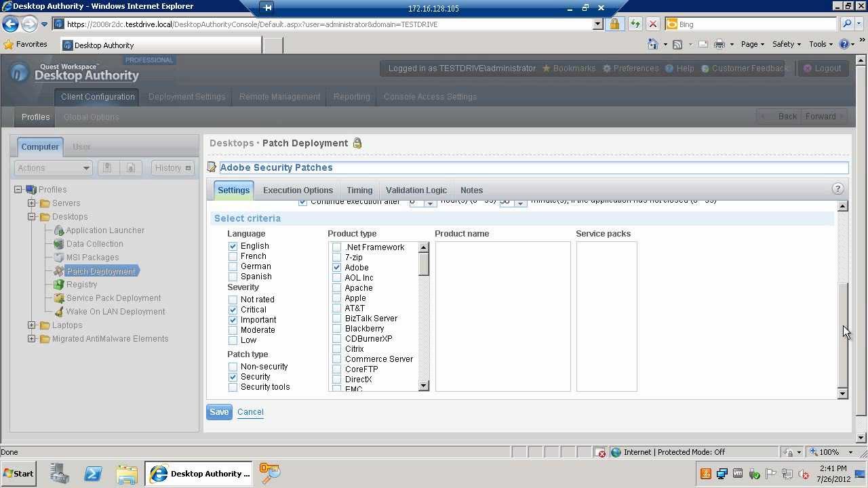Switch to the Timing tab
Image resolution: width=868 pixels, height=488 pixels.
[x=359, y=190]
